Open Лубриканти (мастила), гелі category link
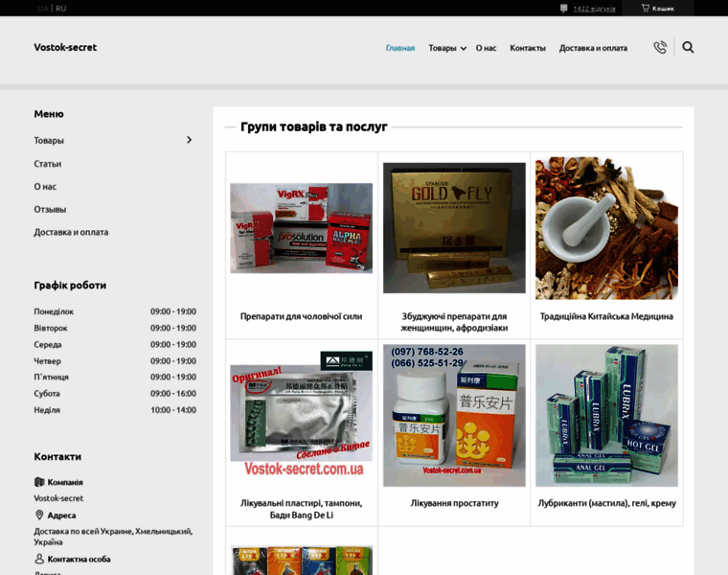The height and width of the screenshot is (575, 728). [606, 503]
